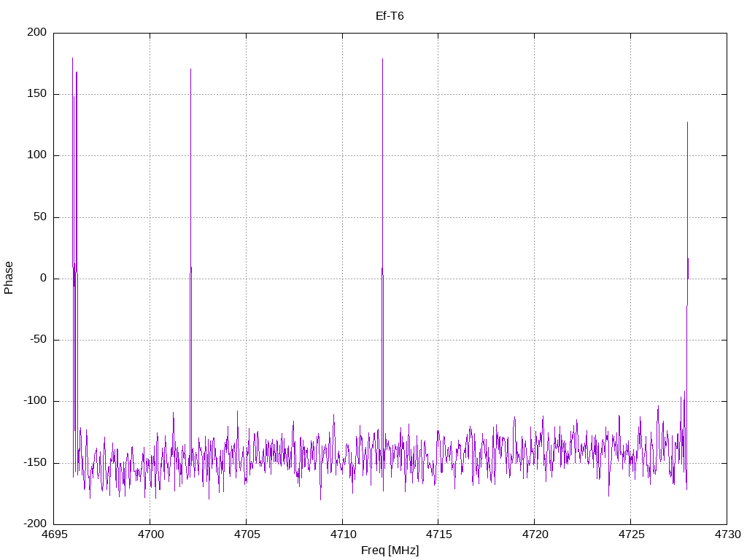The height and width of the screenshot is (560, 747).
Task: Click the -200 y-axis tick label
Action: pyautogui.click(x=36, y=524)
